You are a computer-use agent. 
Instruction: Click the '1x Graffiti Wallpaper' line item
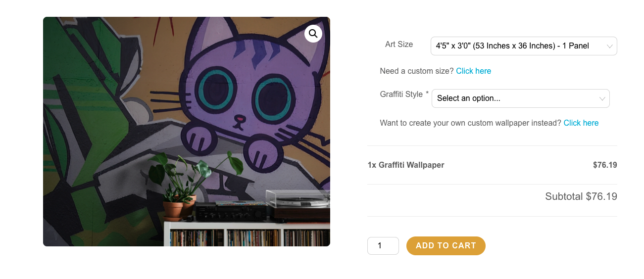406,165
